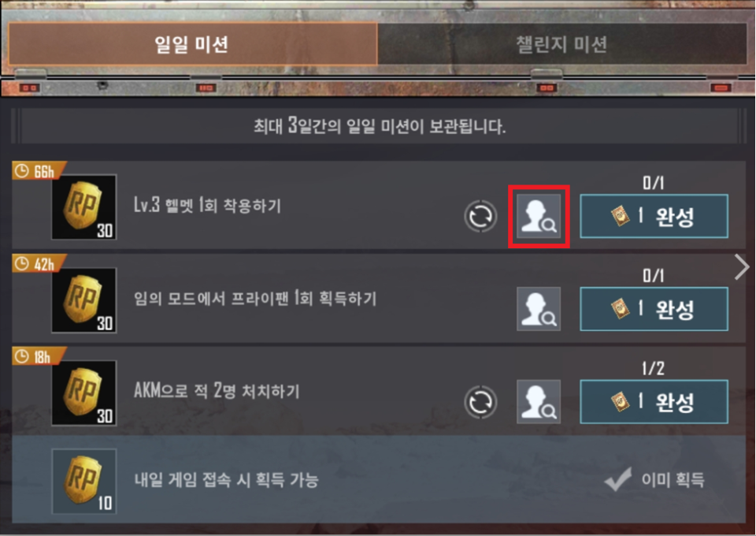Tap the 18h timer on AKM mission
The height and width of the screenshot is (536, 756).
[x=37, y=356]
